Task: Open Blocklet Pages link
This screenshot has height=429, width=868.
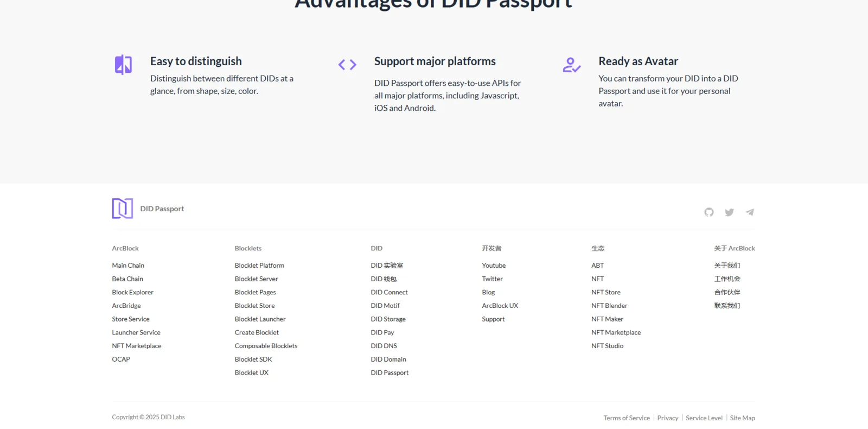Action: 255,292
